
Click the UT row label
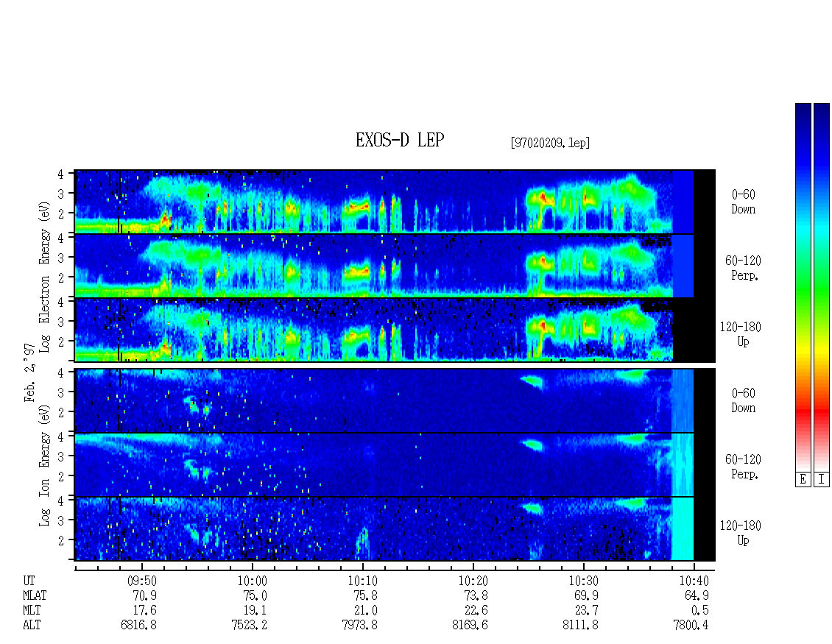29,581
